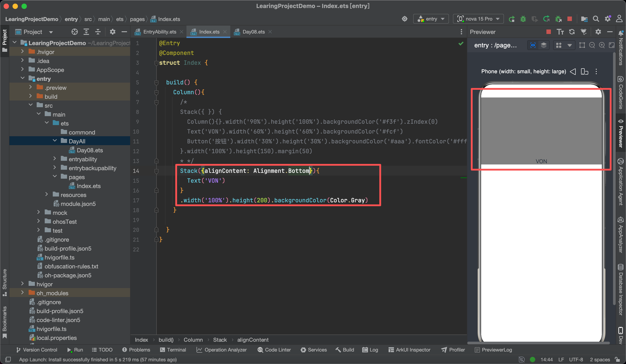The height and width of the screenshot is (364, 626).
Task: Zoom in the preview device
Action: tap(602, 45)
